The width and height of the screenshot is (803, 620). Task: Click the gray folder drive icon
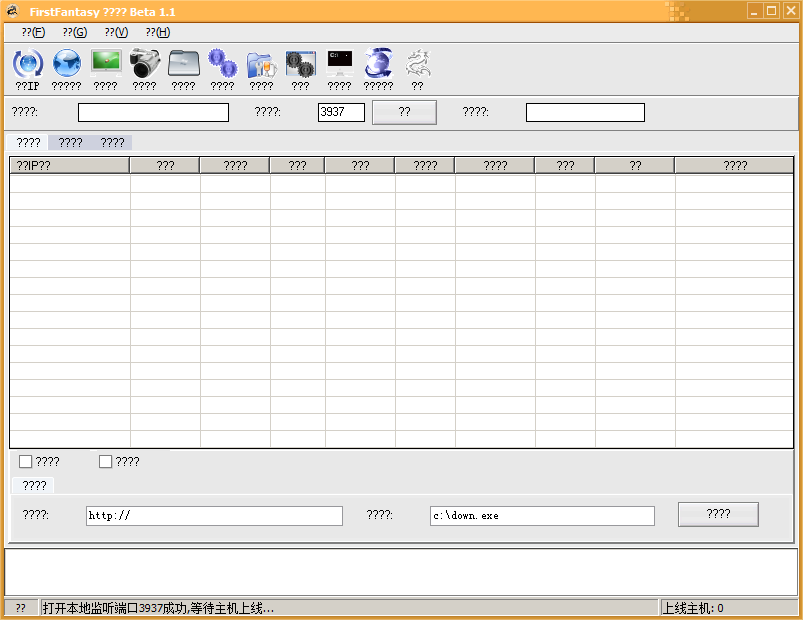click(184, 63)
